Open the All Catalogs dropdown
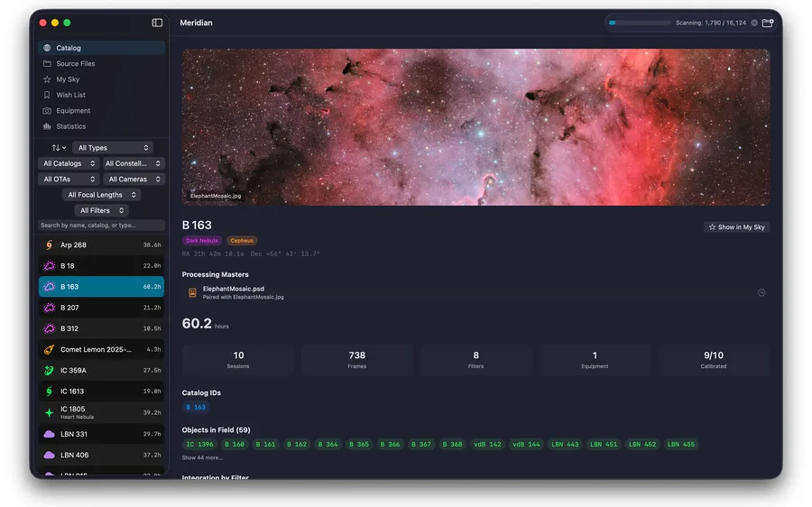Image resolution: width=812 pixels, height=507 pixels. click(69, 163)
